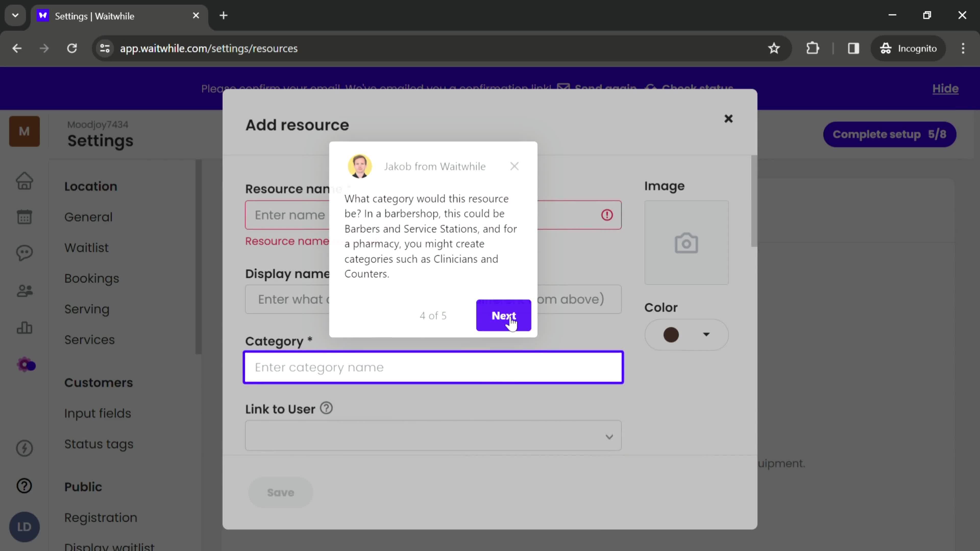This screenshot has width=980, height=551.
Task: Click the M location logo tile
Action: [x=24, y=131]
